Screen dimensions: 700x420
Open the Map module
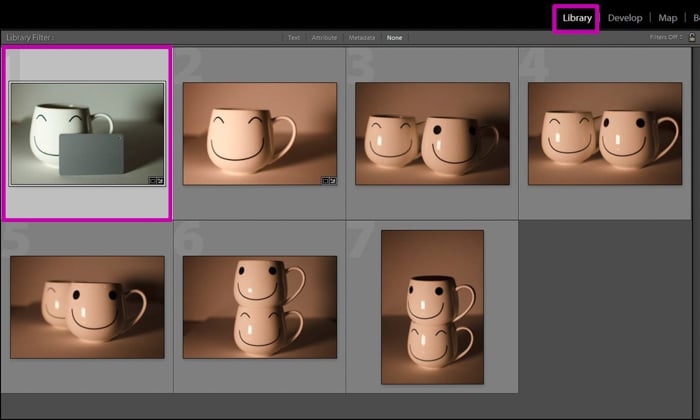coord(667,18)
